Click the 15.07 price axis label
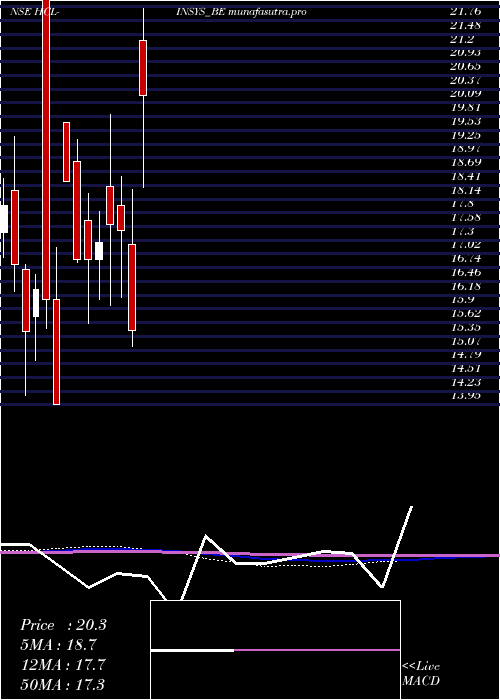Image resolution: width=500 pixels, height=700 pixels. click(466, 341)
